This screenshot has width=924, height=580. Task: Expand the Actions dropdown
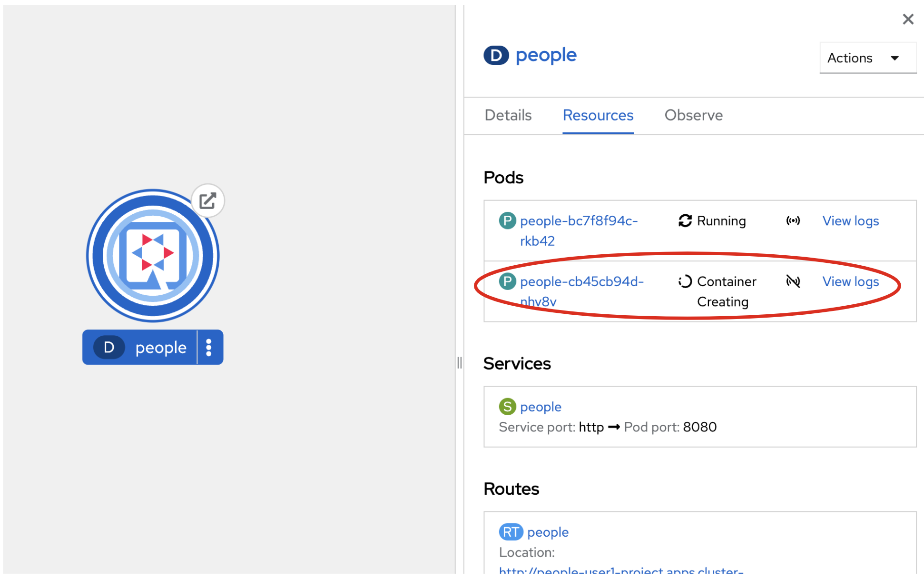click(x=867, y=58)
